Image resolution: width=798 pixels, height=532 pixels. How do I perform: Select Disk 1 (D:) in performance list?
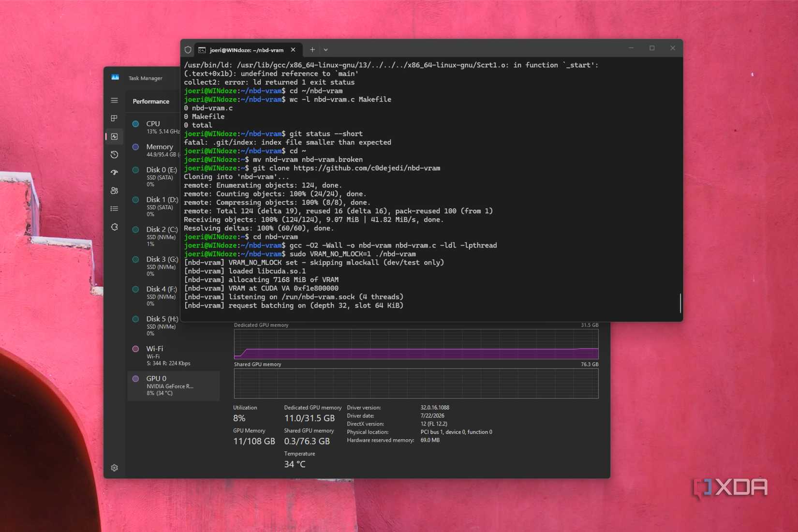pos(154,207)
